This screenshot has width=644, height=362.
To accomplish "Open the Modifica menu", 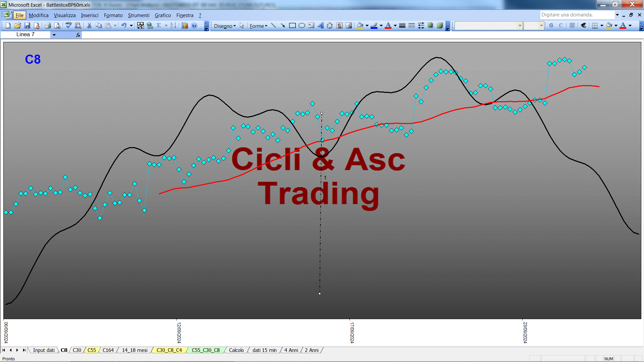I will (x=39, y=15).
